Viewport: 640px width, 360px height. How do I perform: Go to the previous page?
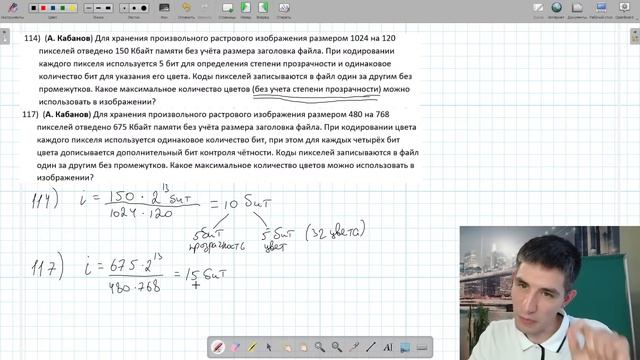(246, 8)
